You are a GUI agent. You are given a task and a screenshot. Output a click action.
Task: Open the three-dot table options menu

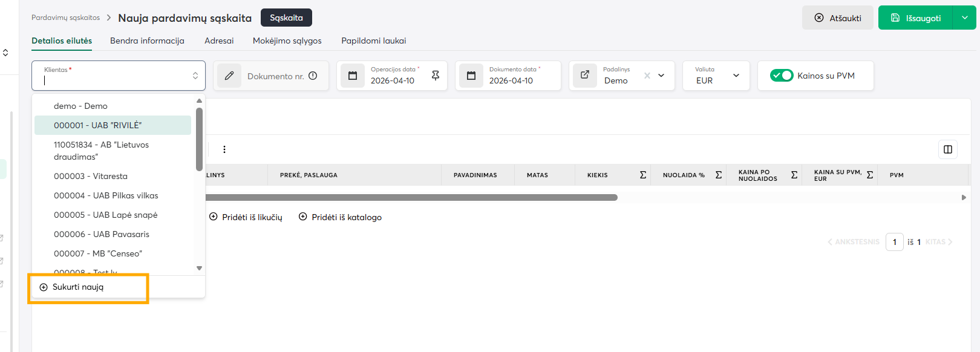pos(224,149)
